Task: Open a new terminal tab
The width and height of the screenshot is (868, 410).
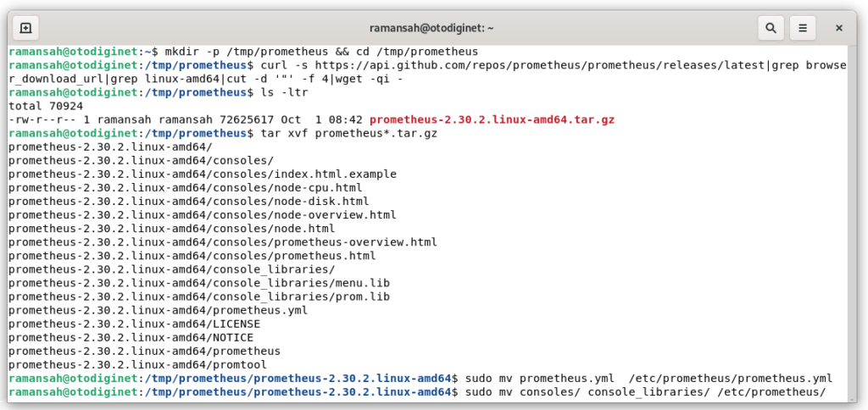Action: (25, 27)
